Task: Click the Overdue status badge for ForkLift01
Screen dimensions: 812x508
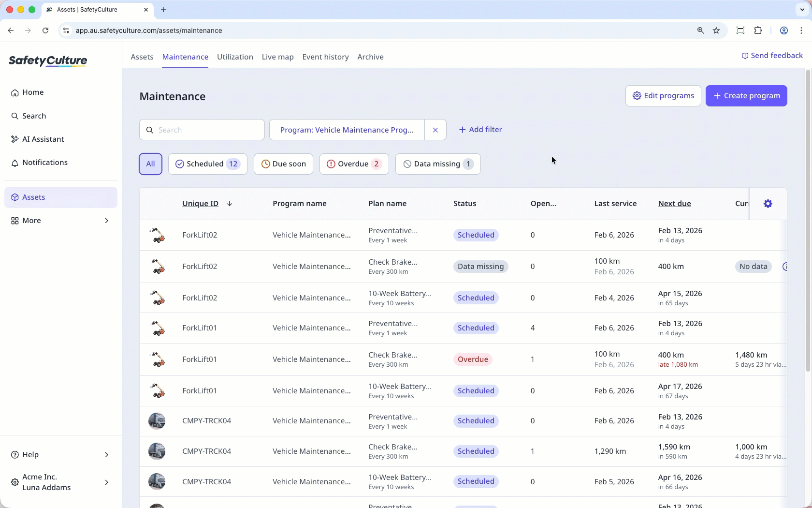Action: tap(473, 359)
